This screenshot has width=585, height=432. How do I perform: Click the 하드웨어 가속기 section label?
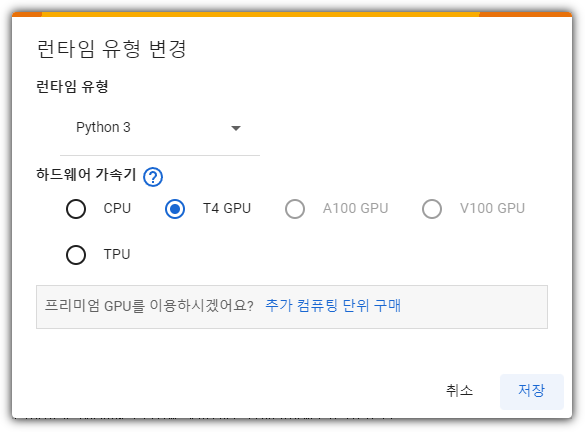pyautogui.click(x=86, y=174)
